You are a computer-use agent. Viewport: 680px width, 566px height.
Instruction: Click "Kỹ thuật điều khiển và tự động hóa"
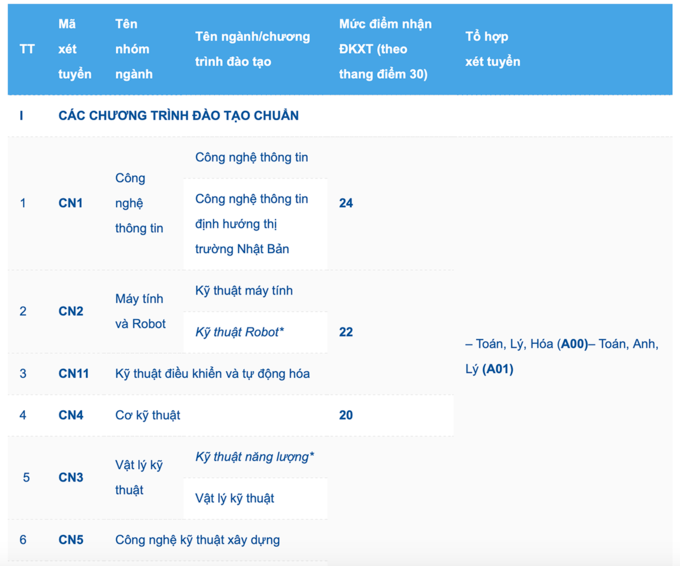[x=212, y=374]
